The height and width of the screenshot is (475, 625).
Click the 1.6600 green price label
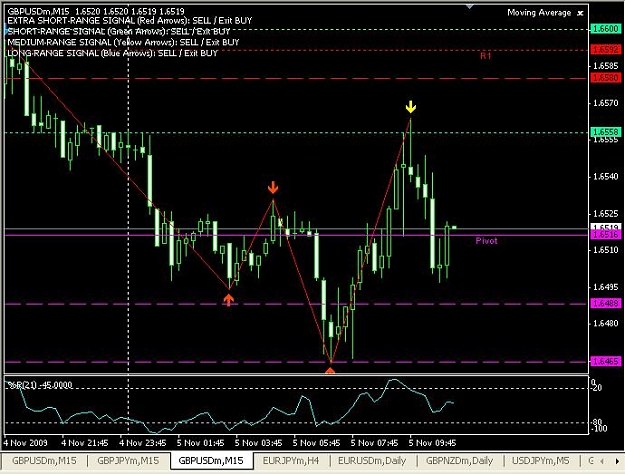coord(605,29)
